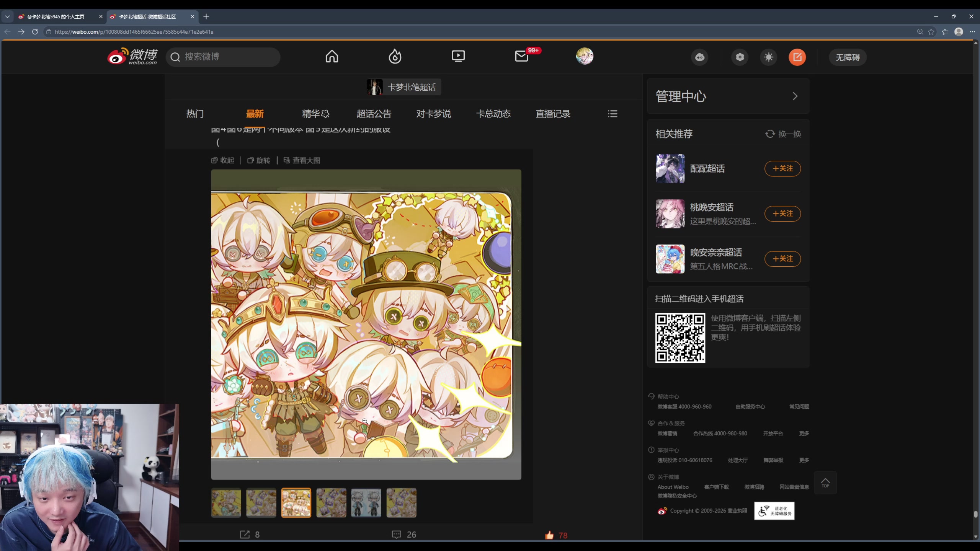The image size is (980, 551).
Task: Select the first image thumbnail
Action: pyautogui.click(x=226, y=503)
